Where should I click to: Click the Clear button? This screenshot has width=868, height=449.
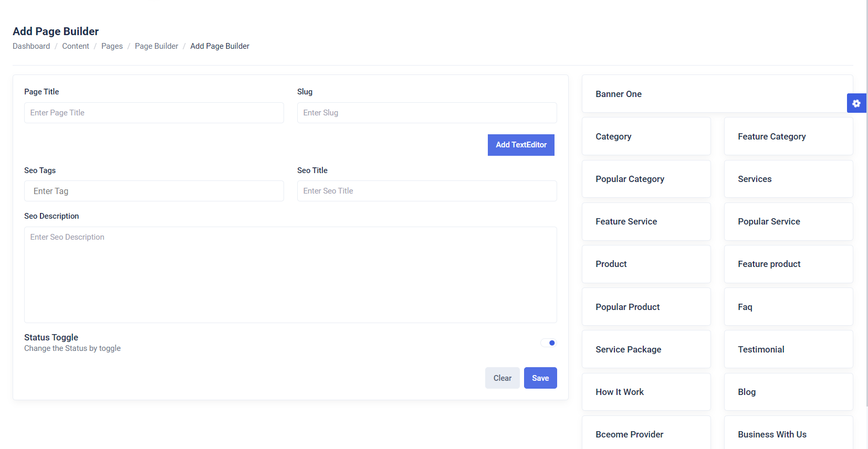(502, 378)
